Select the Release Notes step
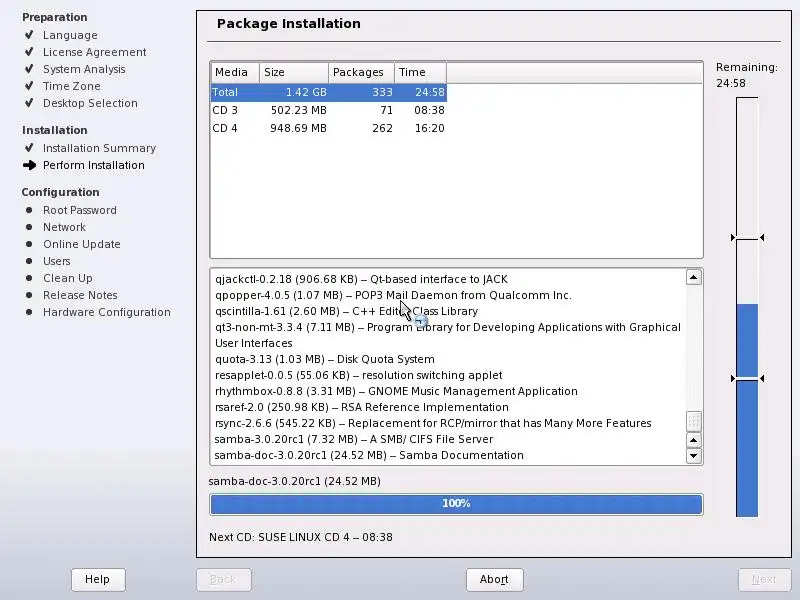Image resolution: width=800 pixels, height=600 pixels. coord(80,295)
